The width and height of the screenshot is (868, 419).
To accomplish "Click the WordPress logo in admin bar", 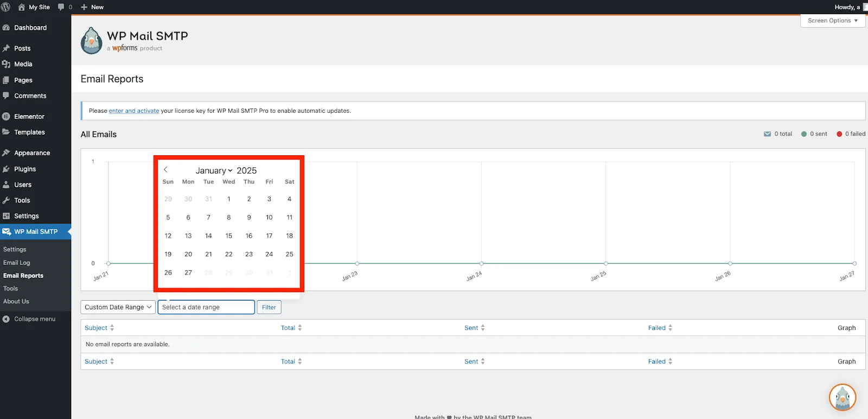I will (6, 7).
